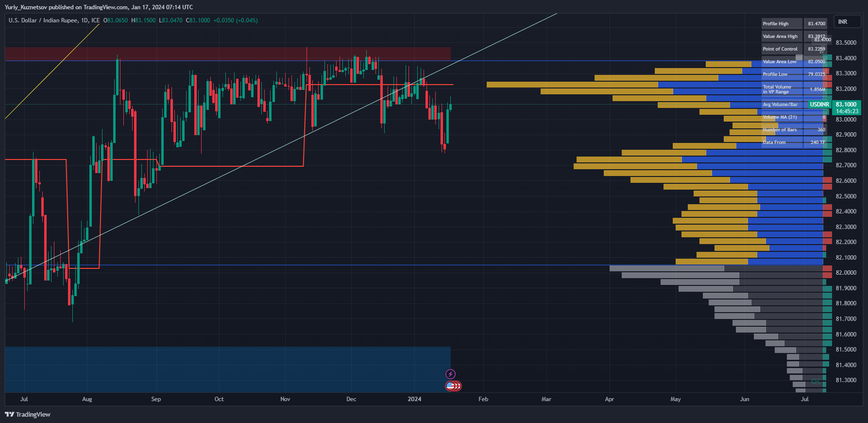The image size is (868, 423).
Task: Click the Value Area Low cell
Action: coord(782,61)
